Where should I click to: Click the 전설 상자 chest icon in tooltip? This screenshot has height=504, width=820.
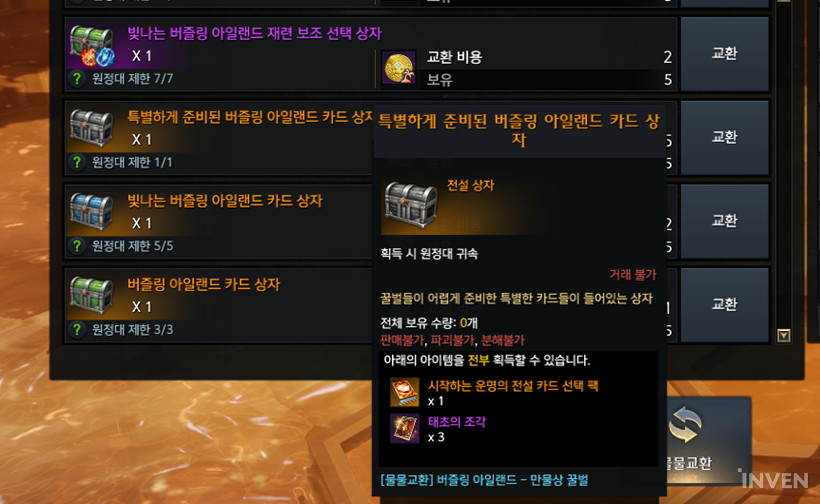410,205
